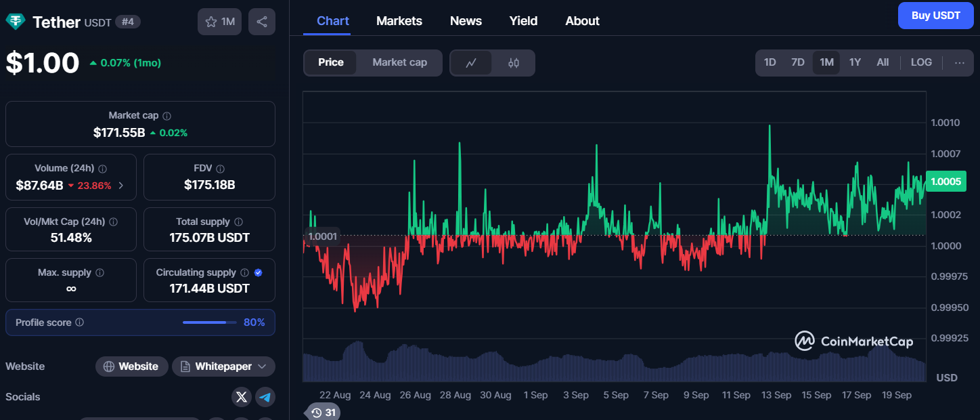Screen dimensions: 980x420
Task: Switch to candlestick chart icon
Action: 514,63
